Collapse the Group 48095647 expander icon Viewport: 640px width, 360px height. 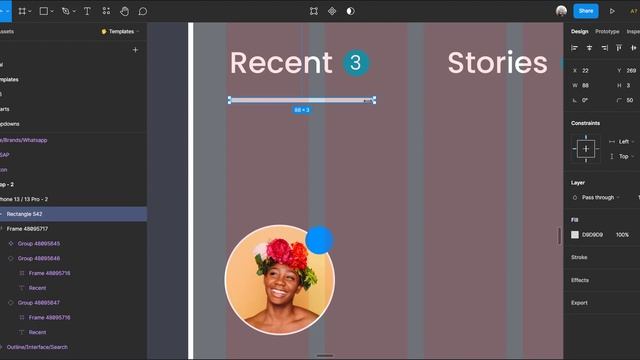pyautogui.click(x=11, y=302)
